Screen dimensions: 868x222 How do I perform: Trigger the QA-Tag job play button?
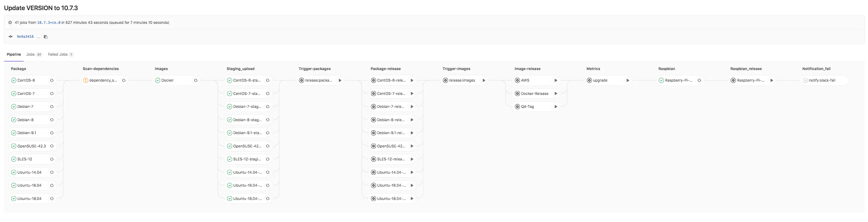coord(556,107)
